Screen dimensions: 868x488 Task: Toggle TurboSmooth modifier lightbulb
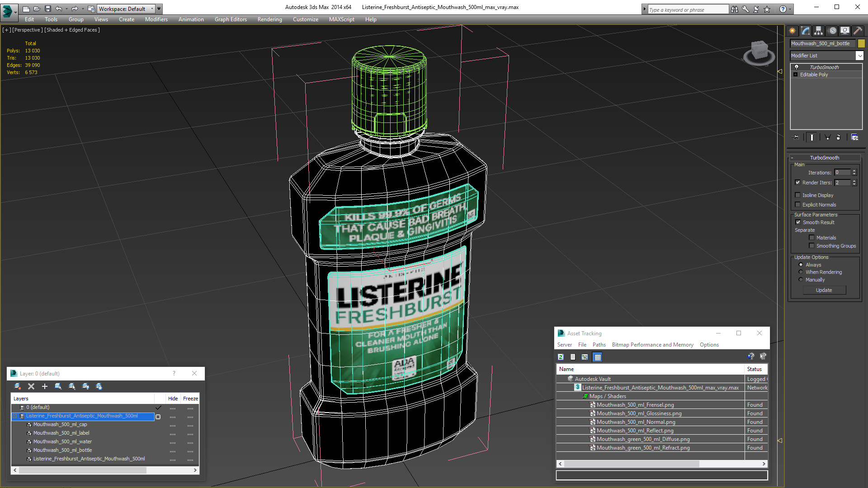tap(797, 67)
